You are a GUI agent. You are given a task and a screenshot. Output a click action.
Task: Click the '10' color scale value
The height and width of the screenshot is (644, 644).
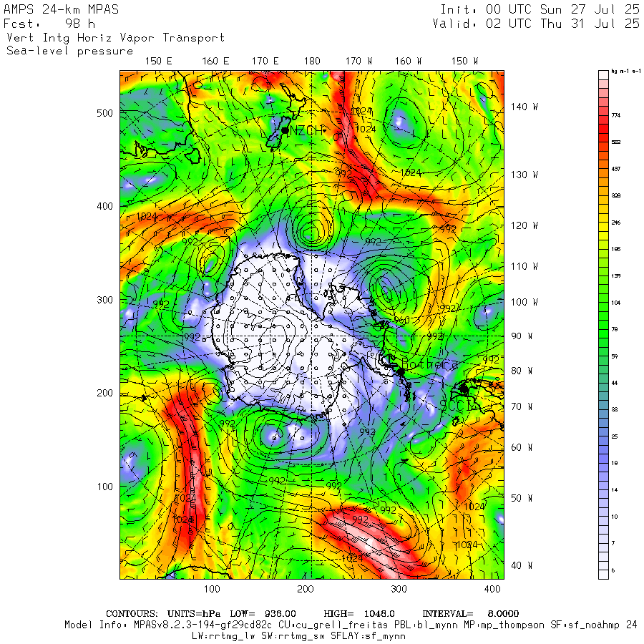[615, 517]
